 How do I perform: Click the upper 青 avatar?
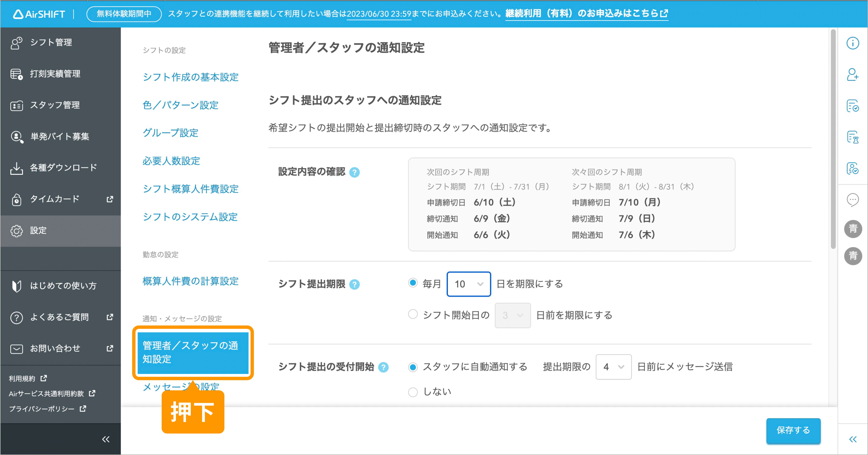click(x=853, y=229)
